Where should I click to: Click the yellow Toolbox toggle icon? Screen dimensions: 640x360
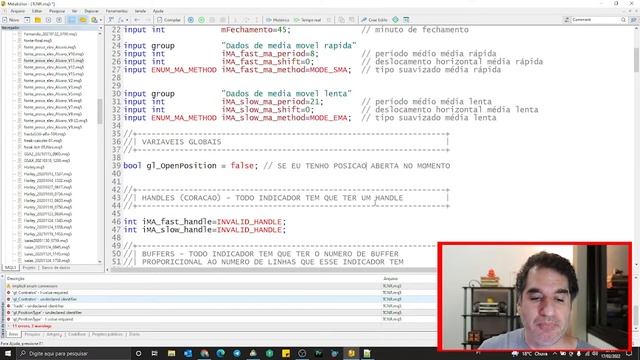83,20
